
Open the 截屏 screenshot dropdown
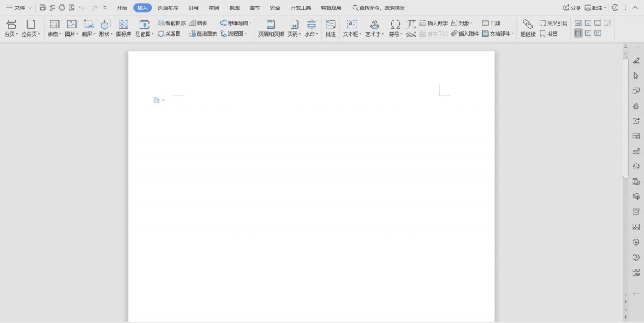[88, 28]
